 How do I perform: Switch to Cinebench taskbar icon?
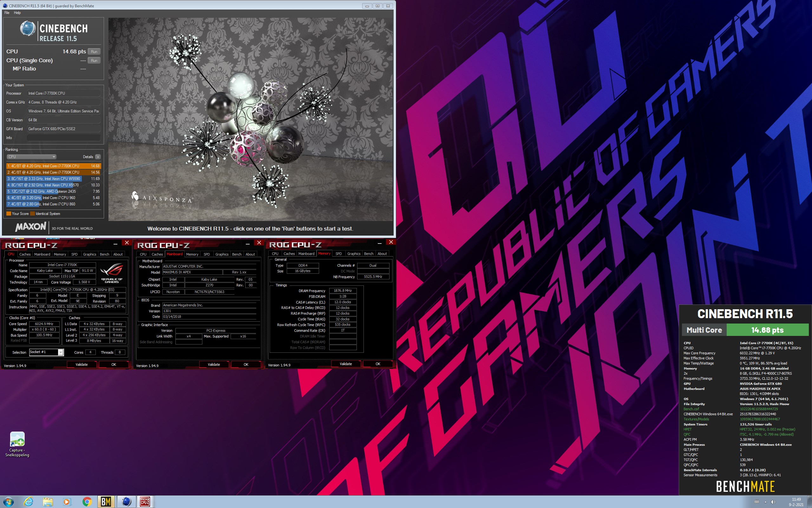coord(126,502)
